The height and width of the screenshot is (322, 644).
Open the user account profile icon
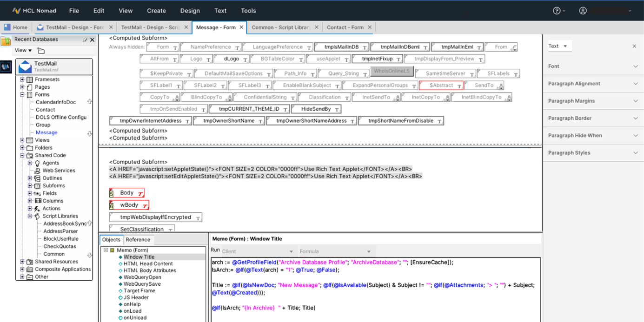pos(583,11)
